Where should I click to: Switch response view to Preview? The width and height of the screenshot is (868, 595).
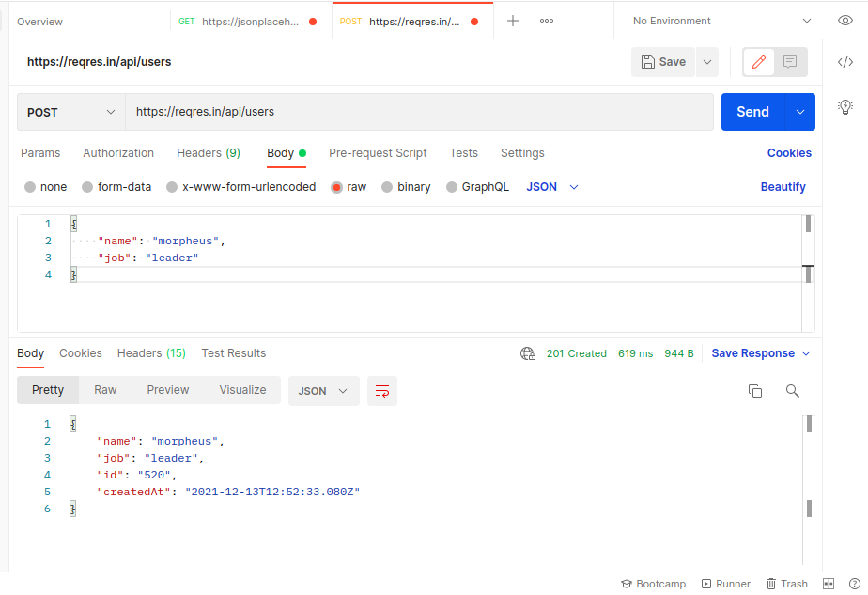[168, 390]
